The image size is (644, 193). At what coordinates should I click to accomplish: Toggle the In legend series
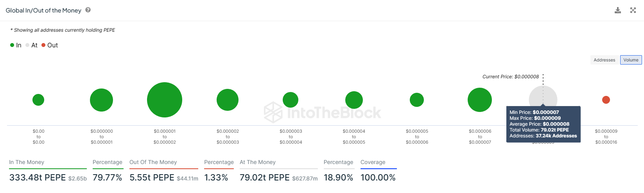pyautogui.click(x=16, y=45)
